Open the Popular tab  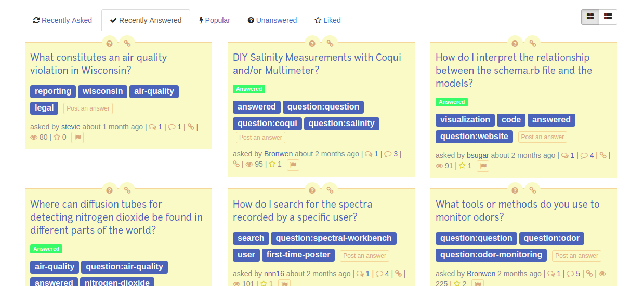tap(215, 20)
